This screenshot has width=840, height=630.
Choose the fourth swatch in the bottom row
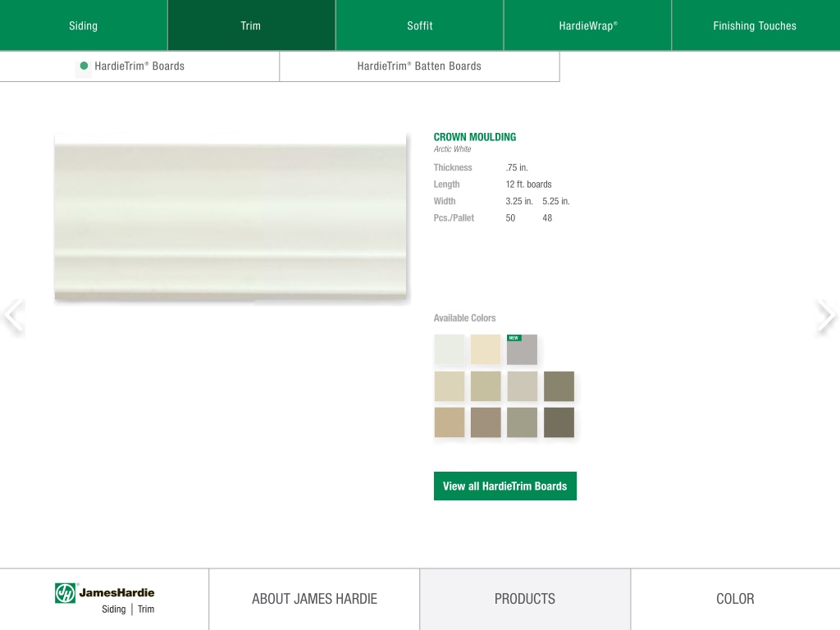[559, 422]
